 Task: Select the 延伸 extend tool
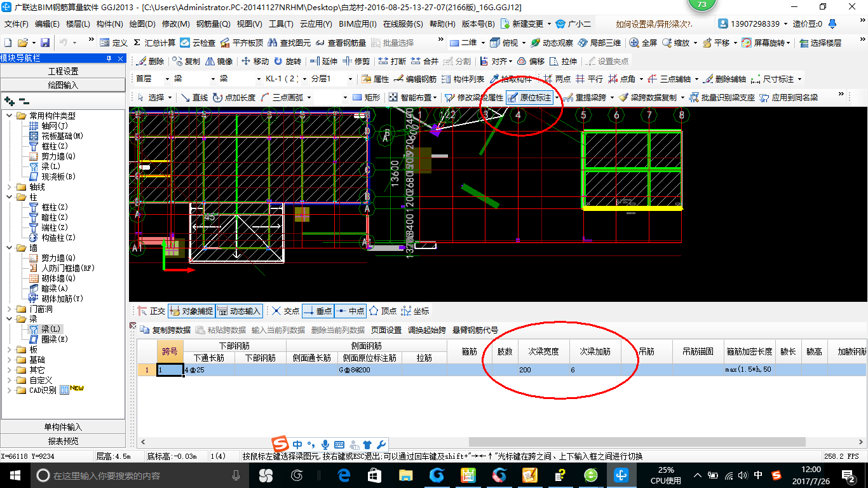pyautogui.click(x=323, y=62)
